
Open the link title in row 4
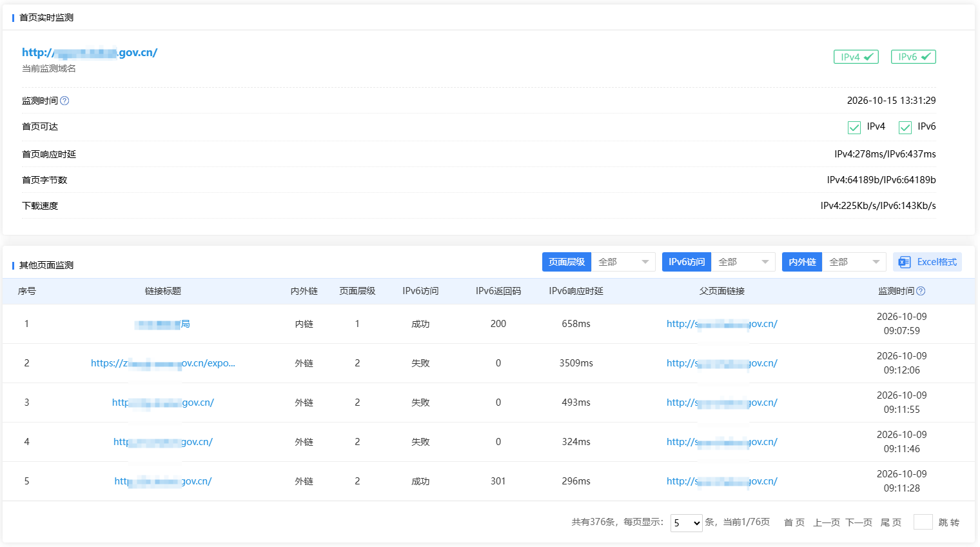tap(163, 442)
